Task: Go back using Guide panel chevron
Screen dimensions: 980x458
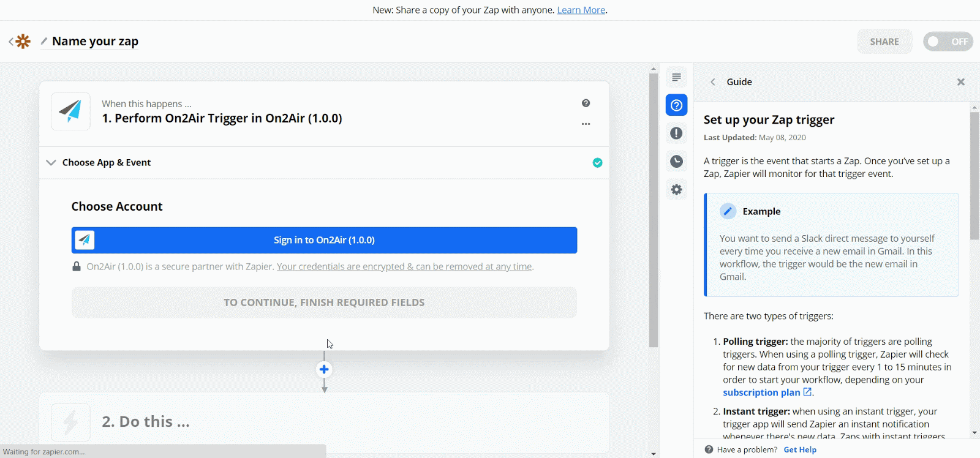Action: 713,82
